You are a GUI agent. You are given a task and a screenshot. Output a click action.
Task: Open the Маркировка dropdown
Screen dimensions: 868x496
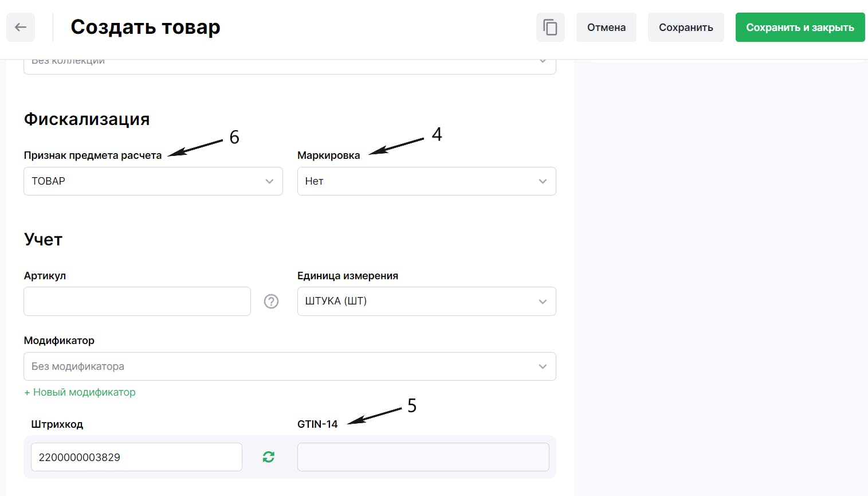click(426, 181)
